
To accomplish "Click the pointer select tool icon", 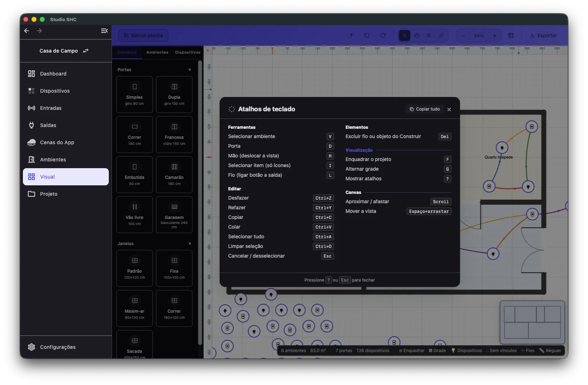I will click(x=404, y=35).
